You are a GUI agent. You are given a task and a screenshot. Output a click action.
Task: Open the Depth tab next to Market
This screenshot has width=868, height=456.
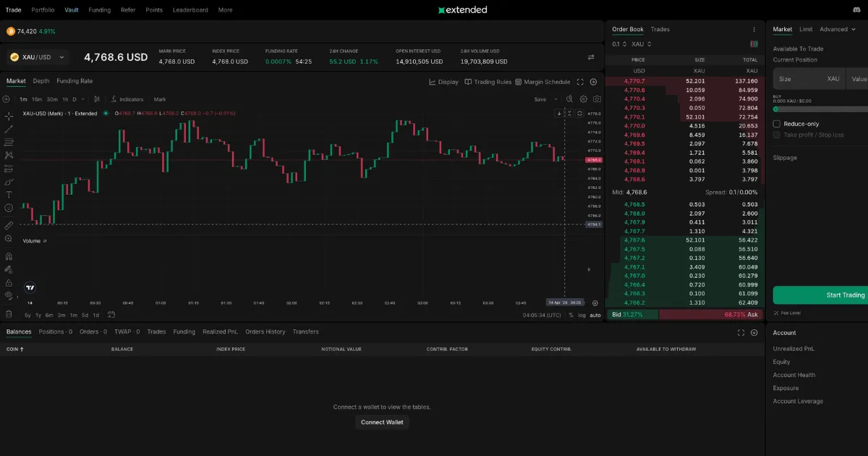tap(41, 80)
